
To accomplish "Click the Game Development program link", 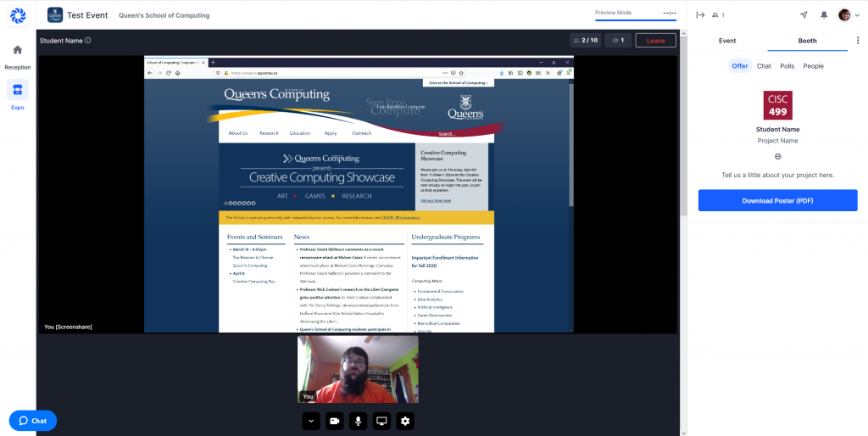I will (x=435, y=316).
